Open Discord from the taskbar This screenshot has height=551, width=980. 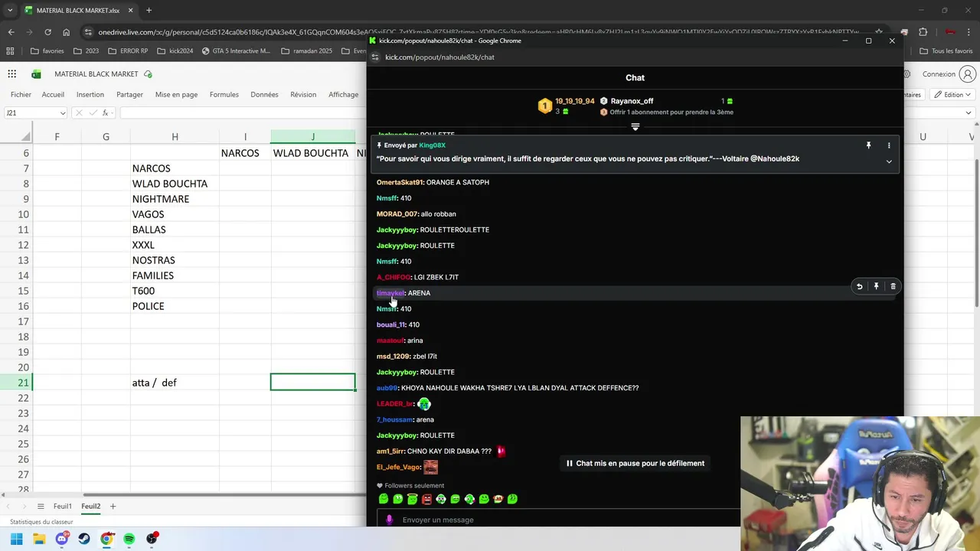62,539
